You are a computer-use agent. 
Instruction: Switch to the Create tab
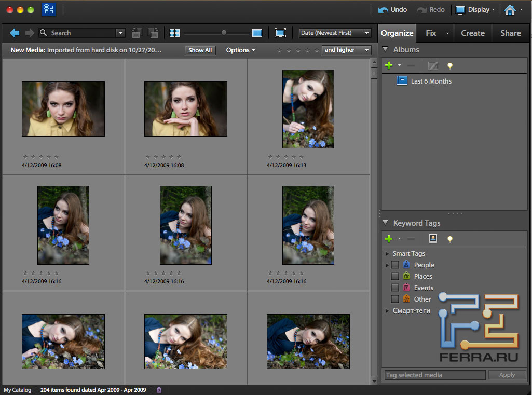tap(472, 33)
